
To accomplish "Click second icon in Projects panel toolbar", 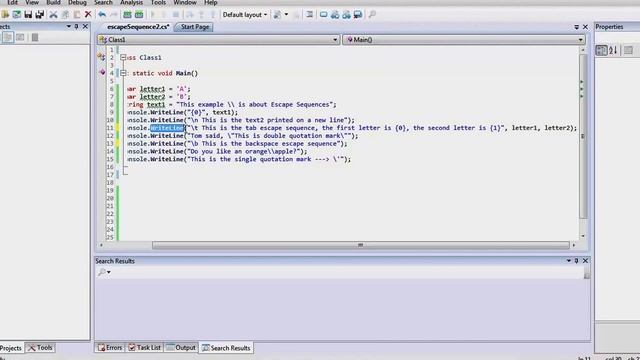I will pos(20,38).
